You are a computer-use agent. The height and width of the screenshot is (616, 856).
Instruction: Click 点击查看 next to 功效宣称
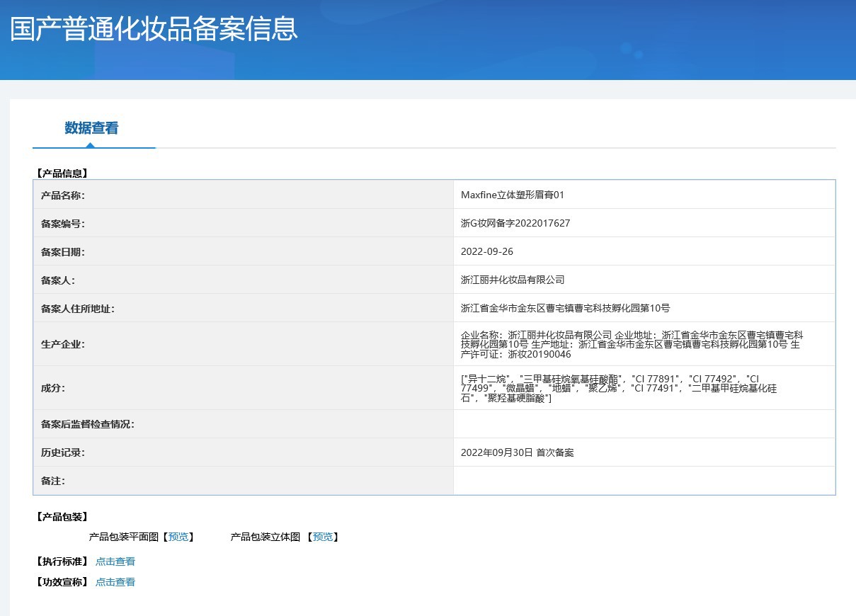pyautogui.click(x=115, y=582)
